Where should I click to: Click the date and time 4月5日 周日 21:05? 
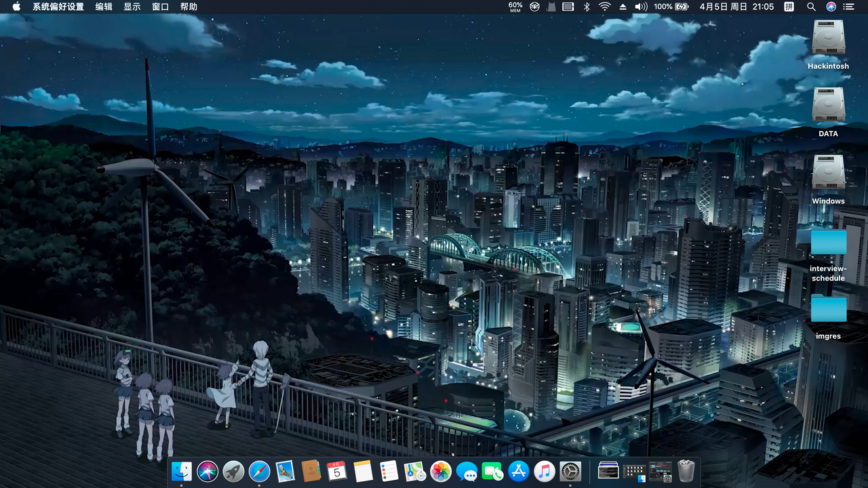coord(736,7)
